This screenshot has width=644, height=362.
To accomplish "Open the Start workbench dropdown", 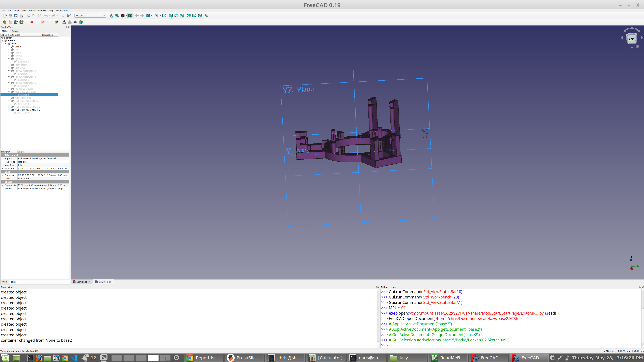I will (90, 15).
